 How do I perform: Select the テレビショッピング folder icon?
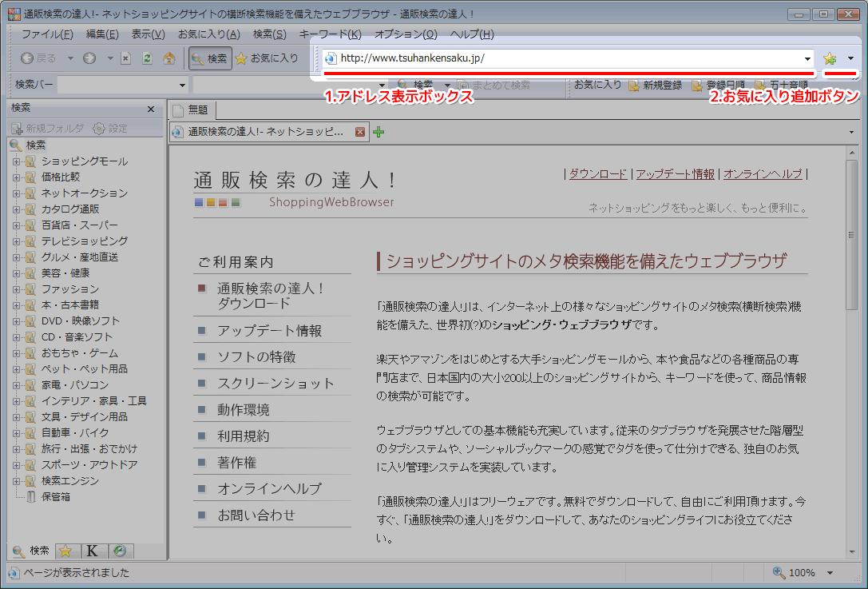[30, 241]
